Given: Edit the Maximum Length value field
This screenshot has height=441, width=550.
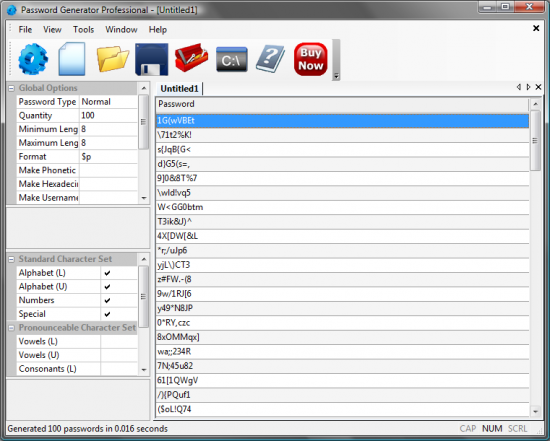Looking at the screenshot, I should [108, 143].
